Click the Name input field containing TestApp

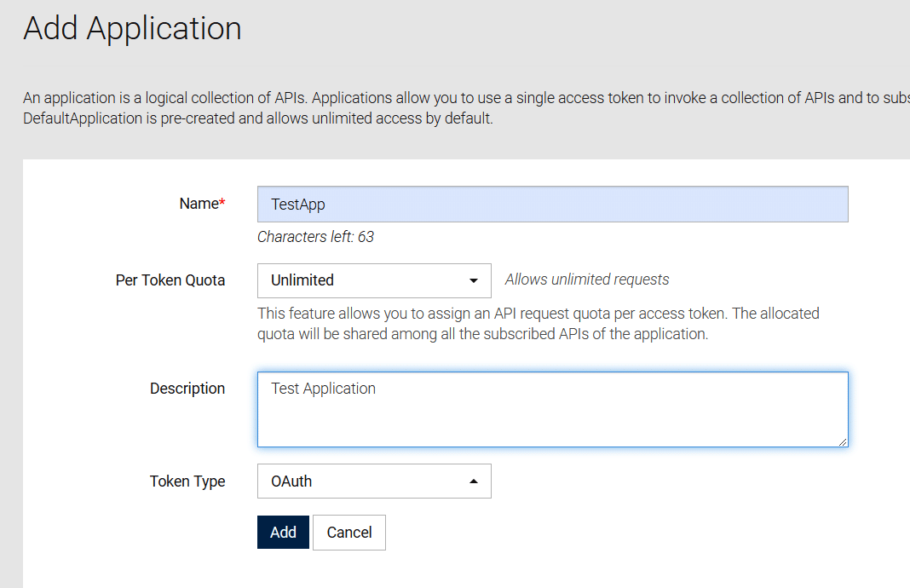552,205
